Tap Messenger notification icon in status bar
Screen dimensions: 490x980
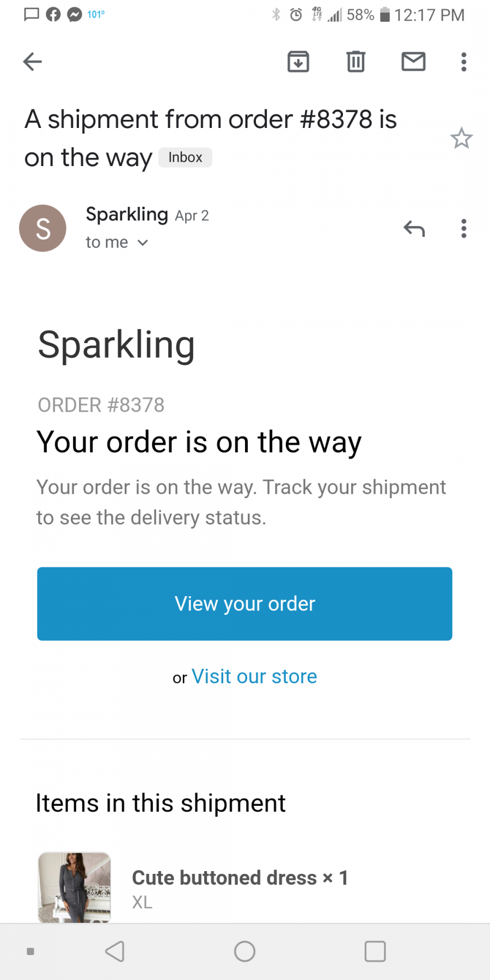75,15
